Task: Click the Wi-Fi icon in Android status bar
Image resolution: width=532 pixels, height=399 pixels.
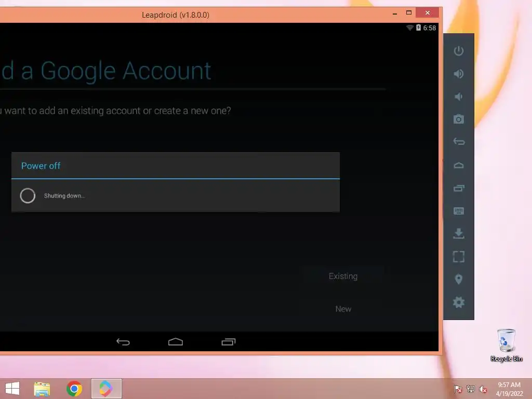Action: coord(409,28)
